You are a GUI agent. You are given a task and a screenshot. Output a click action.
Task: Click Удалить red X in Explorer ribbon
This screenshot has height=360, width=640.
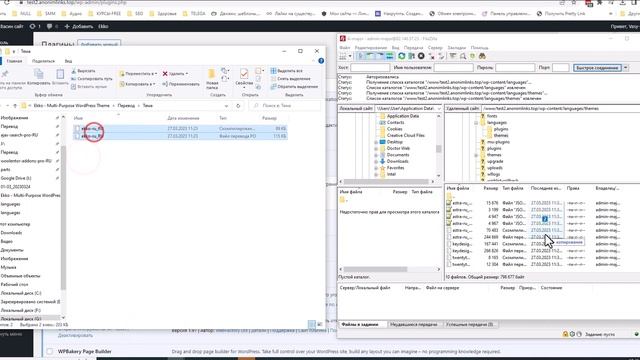click(x=165, y=74)
